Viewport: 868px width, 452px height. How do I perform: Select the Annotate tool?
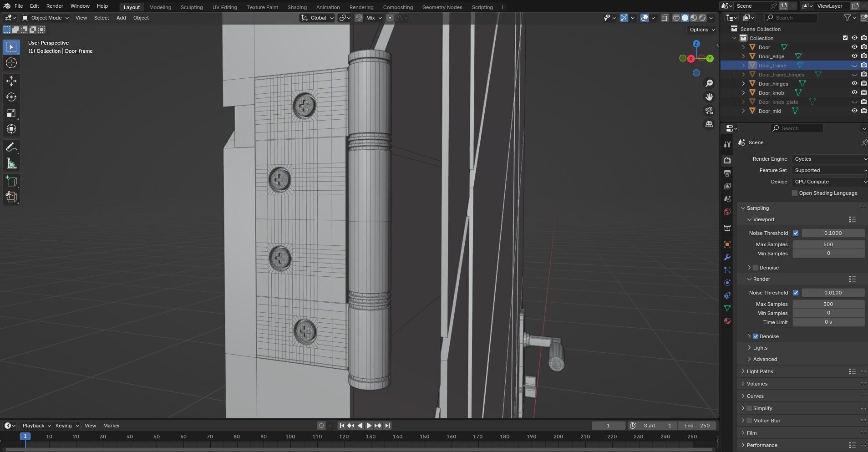tap(11, 147)
